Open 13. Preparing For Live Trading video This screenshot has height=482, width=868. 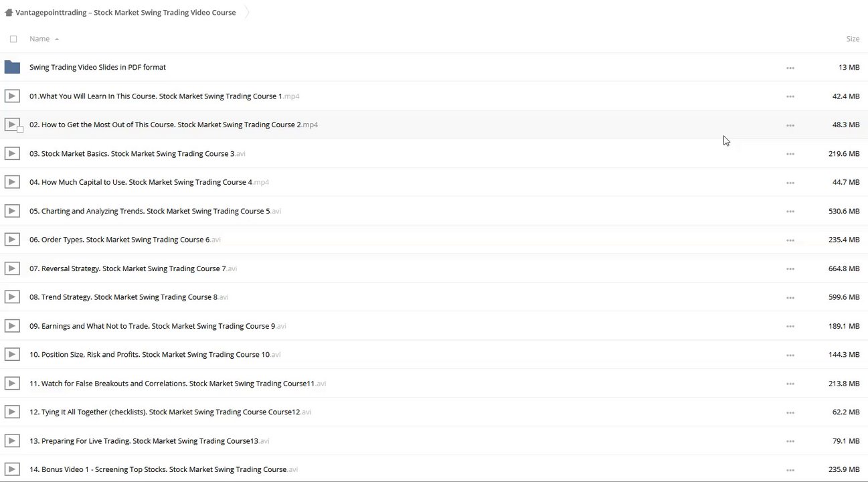tap(149, 441)
